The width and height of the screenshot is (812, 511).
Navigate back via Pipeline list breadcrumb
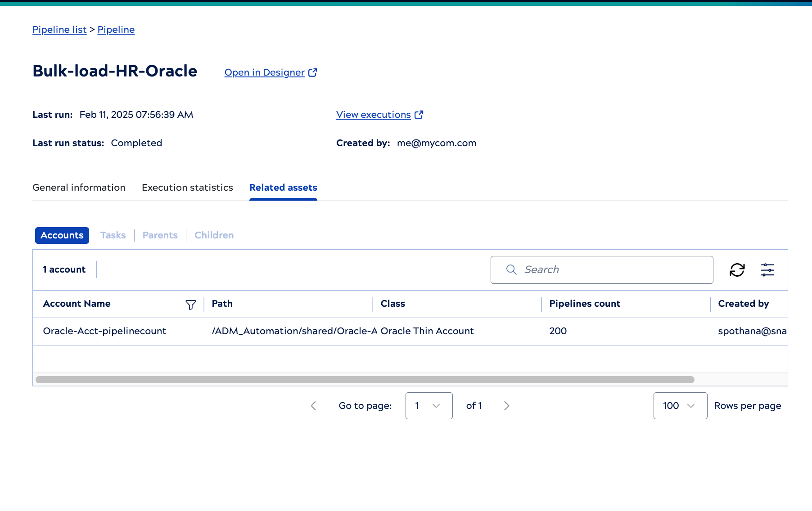pos(59,29)
